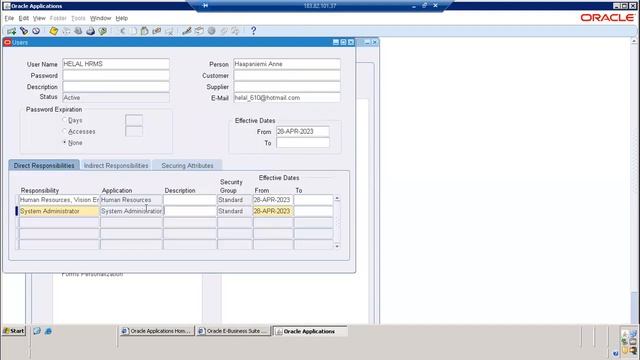Select the System Administrator responsibility cell

pyautogui.click(x=59, y=211)
